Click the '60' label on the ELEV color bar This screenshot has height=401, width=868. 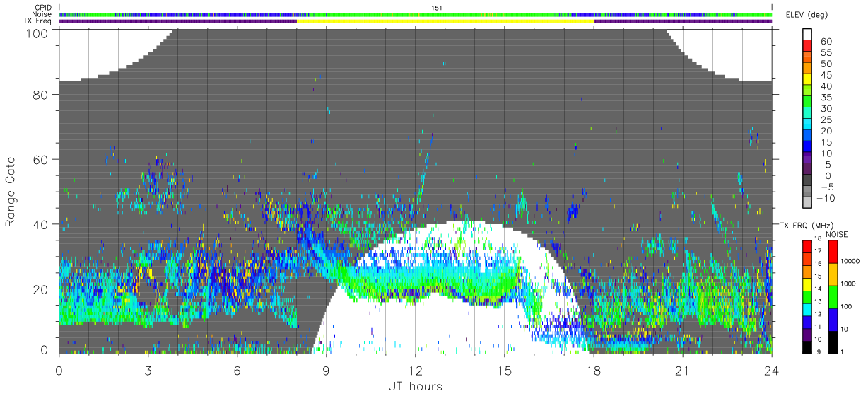point(826,42)
